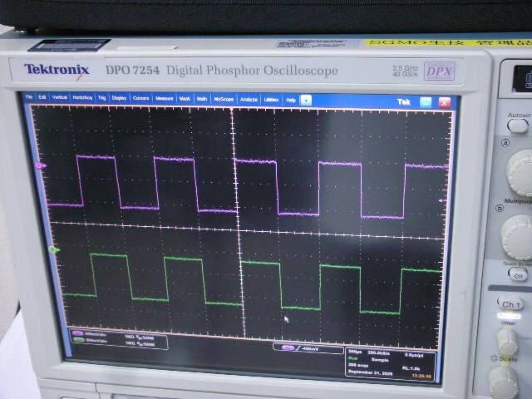Click the purple channel badge in readout
532x399 pixels.
click(x=77, y=334)
